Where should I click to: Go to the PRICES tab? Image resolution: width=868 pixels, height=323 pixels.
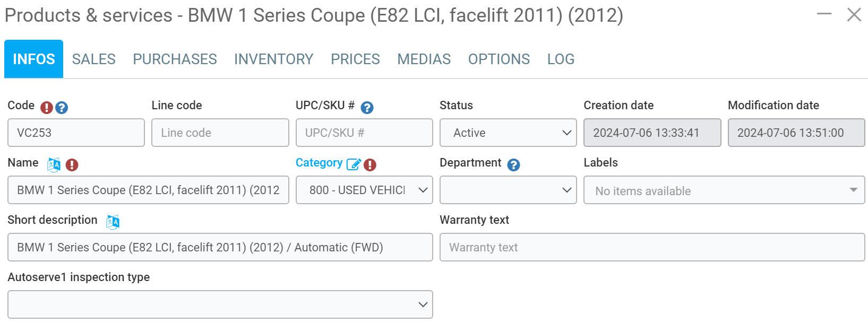point(355,59)
